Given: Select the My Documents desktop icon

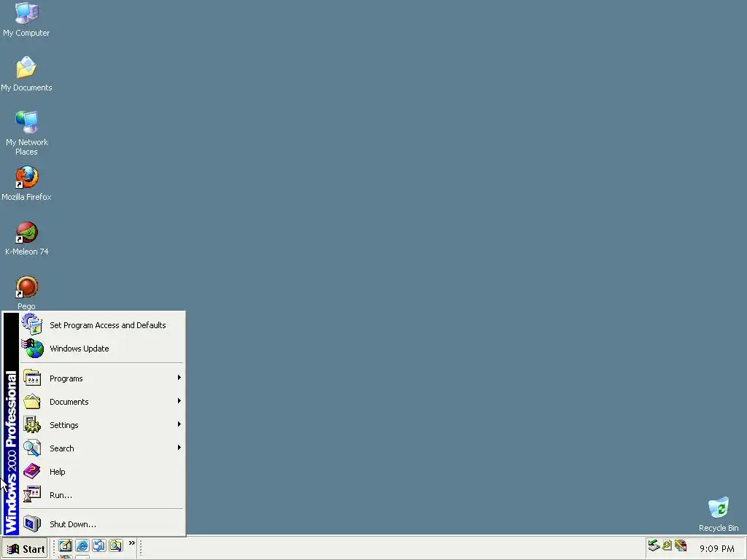Looking at the screenshot, I should [26, 74].
